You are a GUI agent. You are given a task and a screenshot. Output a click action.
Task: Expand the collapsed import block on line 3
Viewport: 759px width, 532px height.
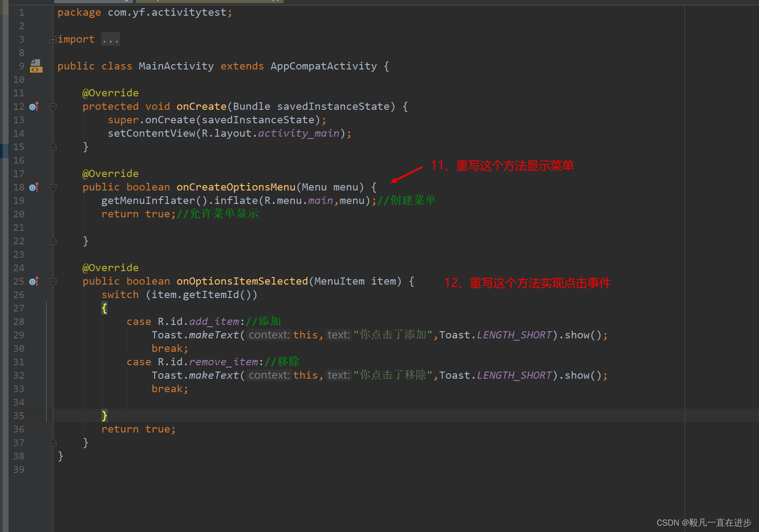coord(53,39)
